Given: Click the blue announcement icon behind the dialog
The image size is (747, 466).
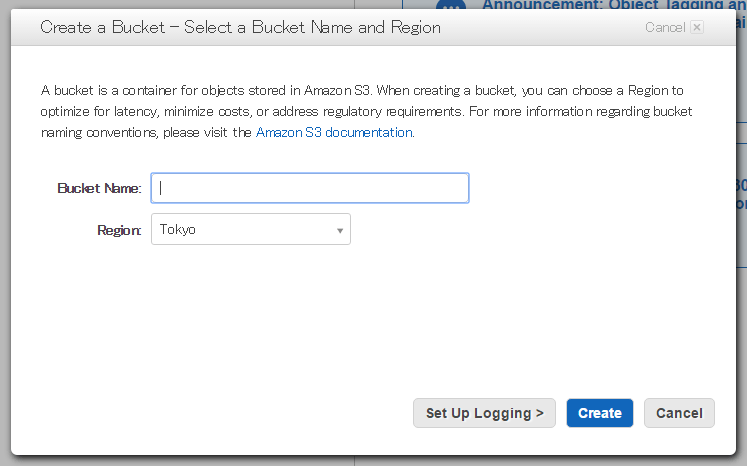Looking at the screenshot, I should tap(451, 5).
